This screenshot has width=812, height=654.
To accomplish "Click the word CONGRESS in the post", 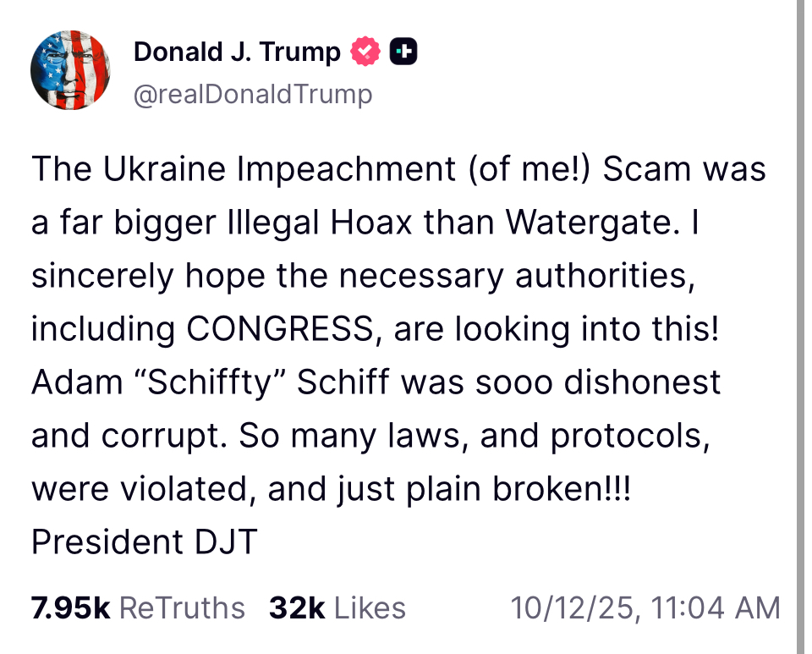I will coord(279,329).
